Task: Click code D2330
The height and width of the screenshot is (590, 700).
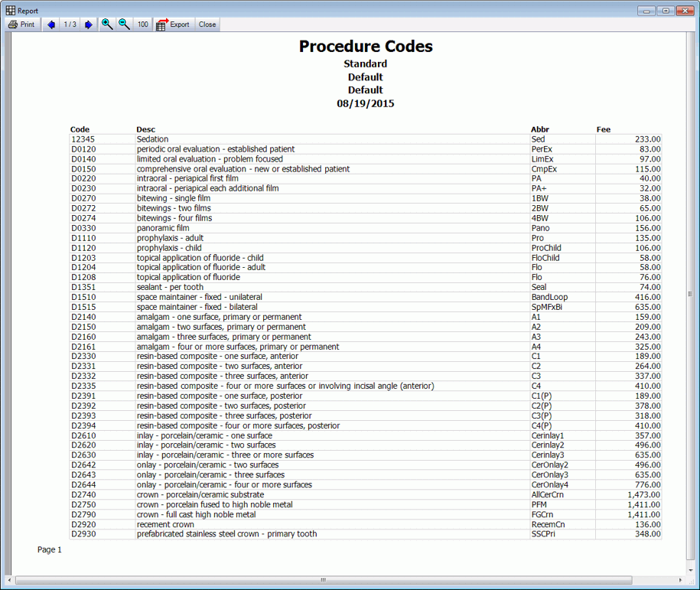Action: (x=83, y=357)
